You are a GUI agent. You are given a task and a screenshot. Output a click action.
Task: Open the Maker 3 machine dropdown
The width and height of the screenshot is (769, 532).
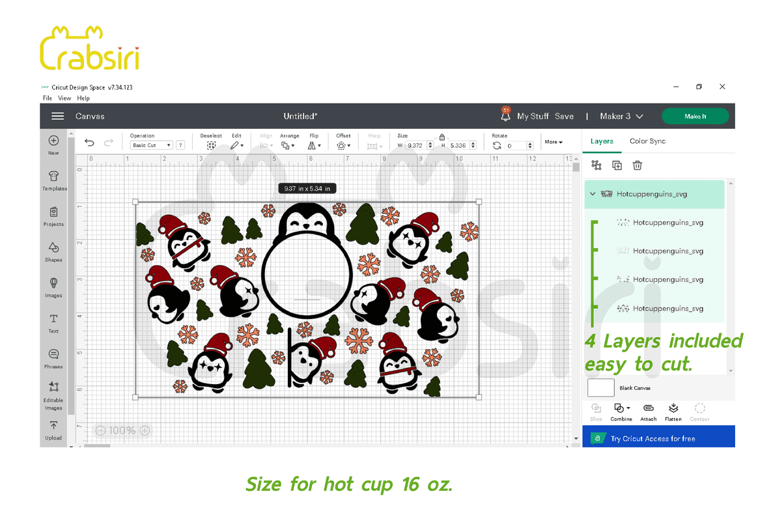(621, 116)
